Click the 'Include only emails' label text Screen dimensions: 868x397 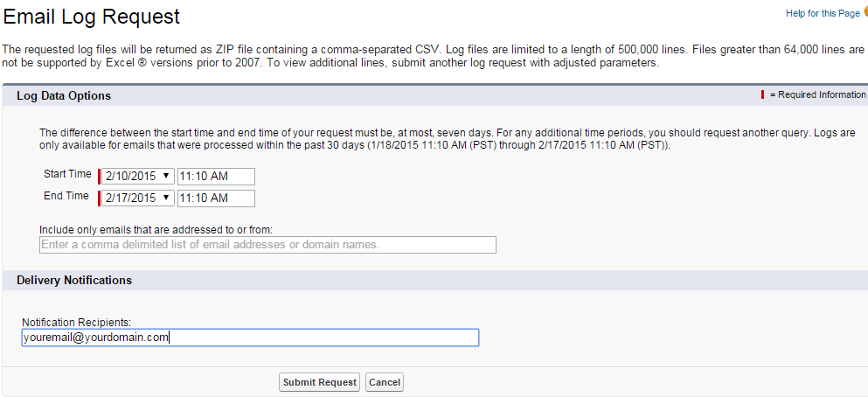pos(156,230)
